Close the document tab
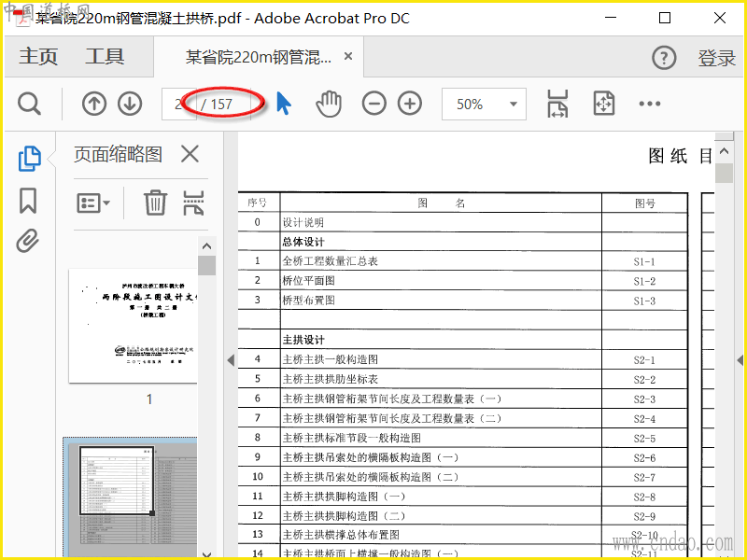 (348, 56)
